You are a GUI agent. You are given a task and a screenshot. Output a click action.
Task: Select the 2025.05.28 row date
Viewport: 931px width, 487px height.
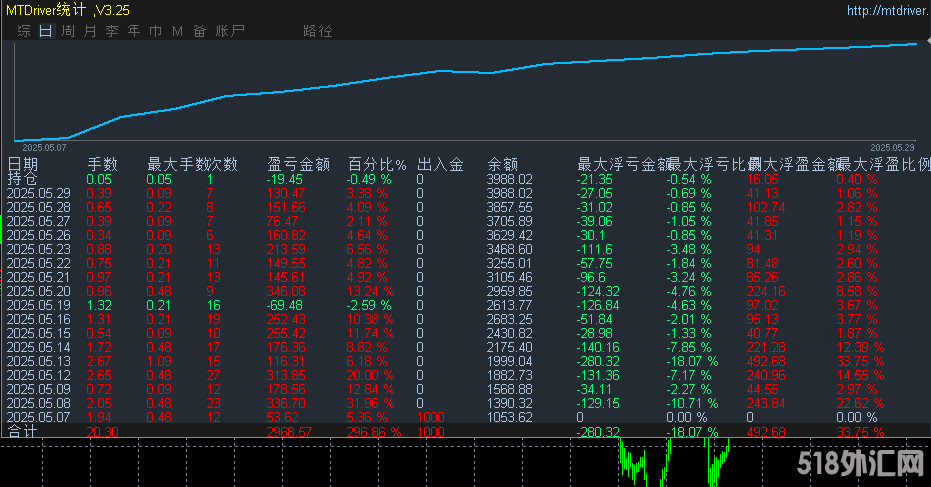tap(39, 207)
